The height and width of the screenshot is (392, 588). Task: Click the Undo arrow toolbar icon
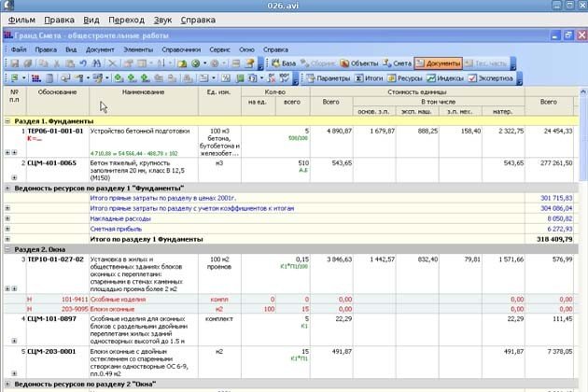pos(83,63)
